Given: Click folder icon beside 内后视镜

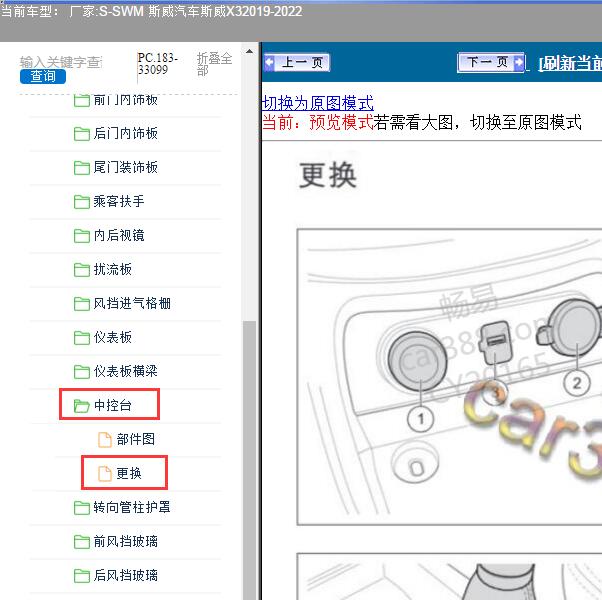Looking at the screenshot, I should (x=81, y=236).
